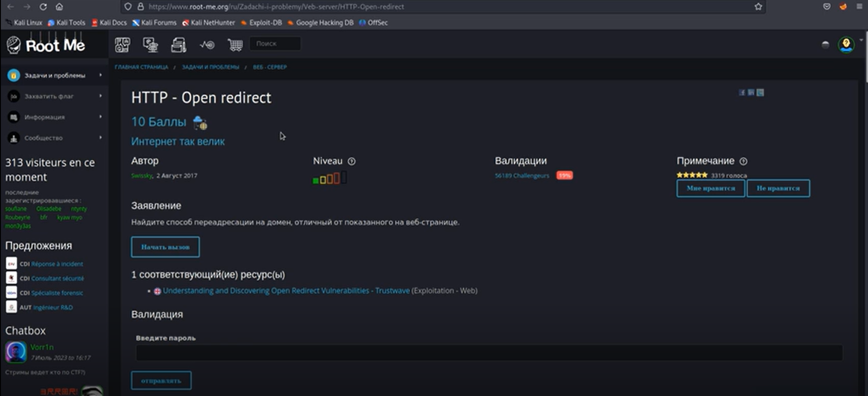Bookmark this page with the star icon
Viewport: 868px width, 396px height.
(758, 7)
